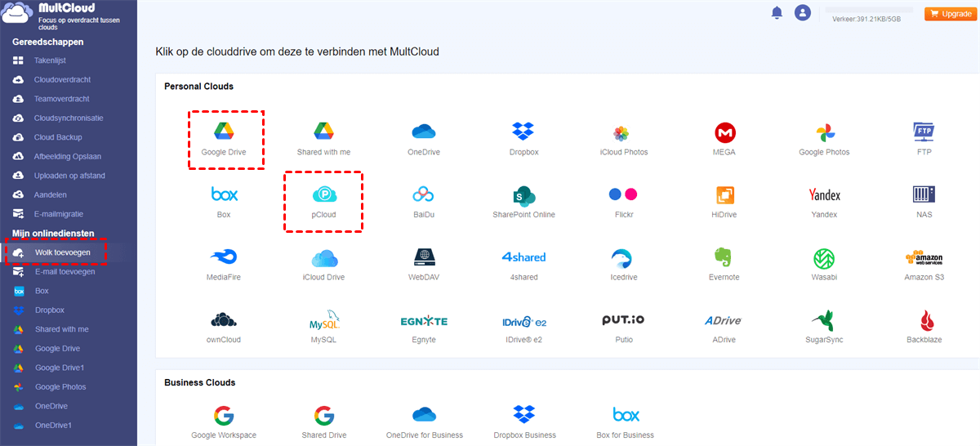Select the MEGA cloud icon
Screen dimensions: 980x446
[x=724, y=131]
